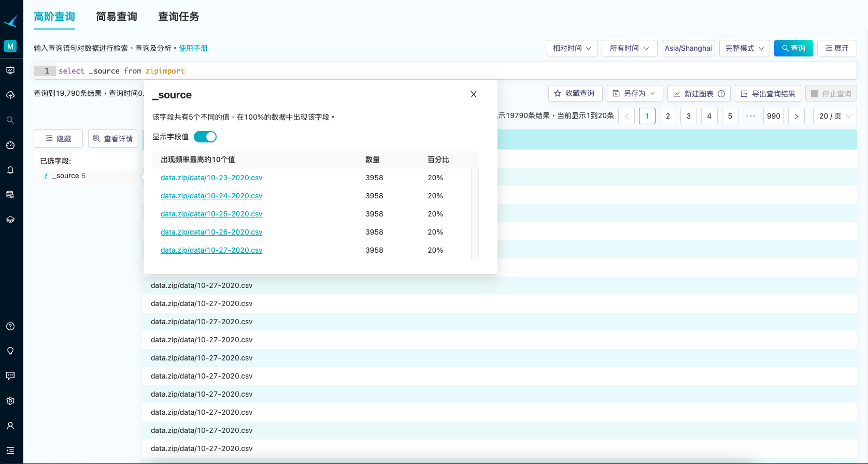Click the 查询 search button
Image resolution: width=868 pixels, height=464 pixels.
click(x=793, y=48)
